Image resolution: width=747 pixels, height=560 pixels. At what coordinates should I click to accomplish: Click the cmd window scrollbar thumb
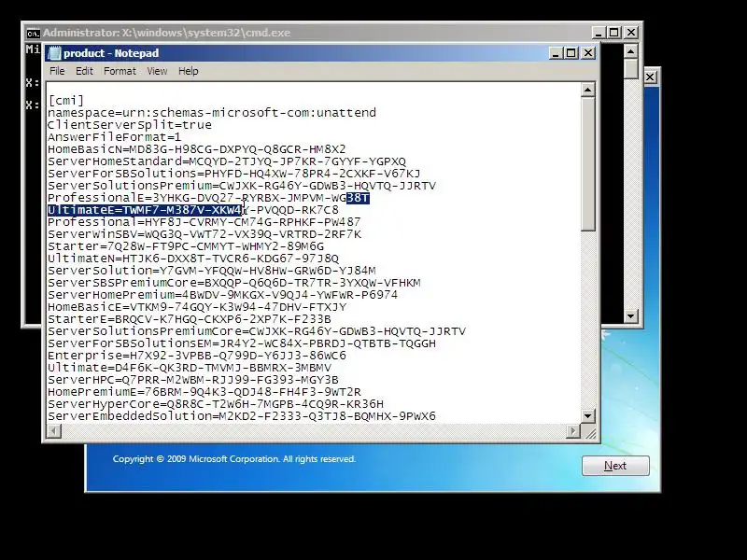pyautogui.click(x=631, y=69)
